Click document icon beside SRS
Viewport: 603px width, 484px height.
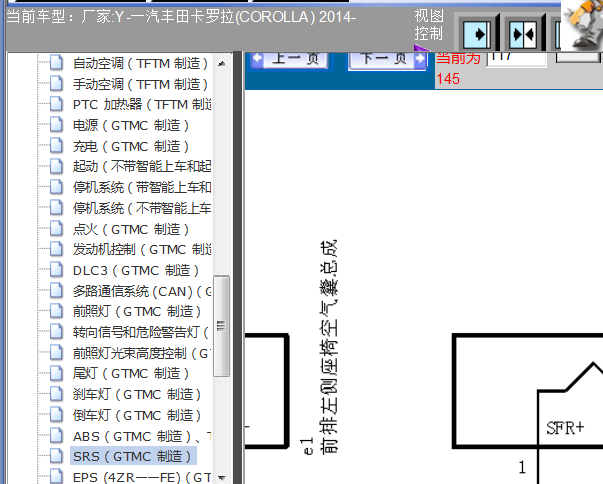click(x=57, y=456)
